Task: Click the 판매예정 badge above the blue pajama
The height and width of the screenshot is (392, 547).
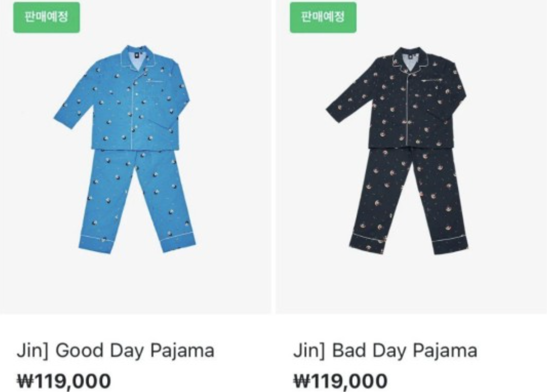Action: coord(46,17)
